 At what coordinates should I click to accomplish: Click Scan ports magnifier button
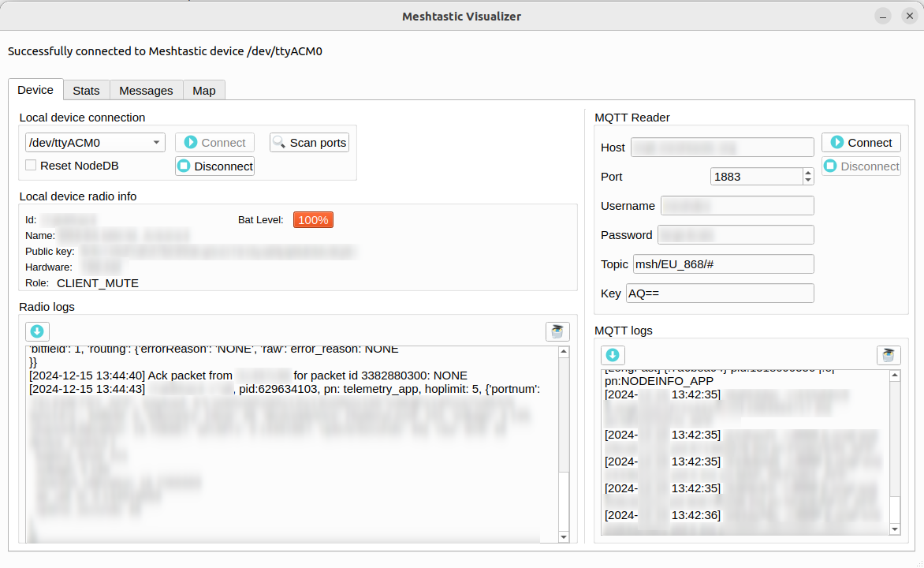pos(309,143)
